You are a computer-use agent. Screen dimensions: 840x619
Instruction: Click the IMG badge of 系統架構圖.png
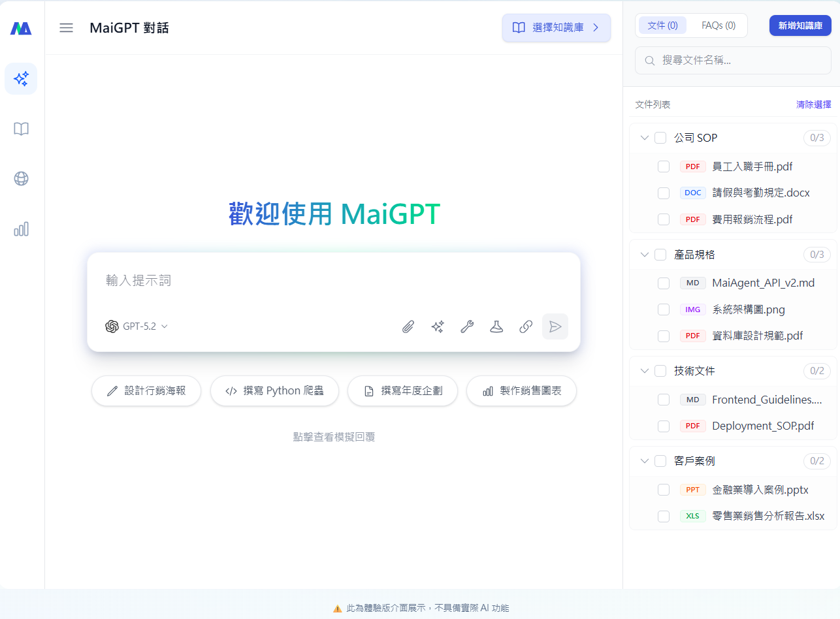point(693,309)
